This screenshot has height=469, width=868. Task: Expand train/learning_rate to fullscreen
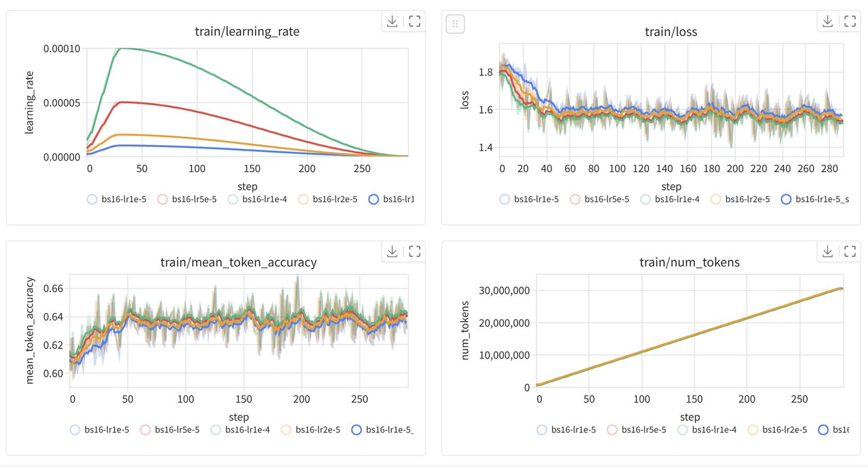point(414,21)
